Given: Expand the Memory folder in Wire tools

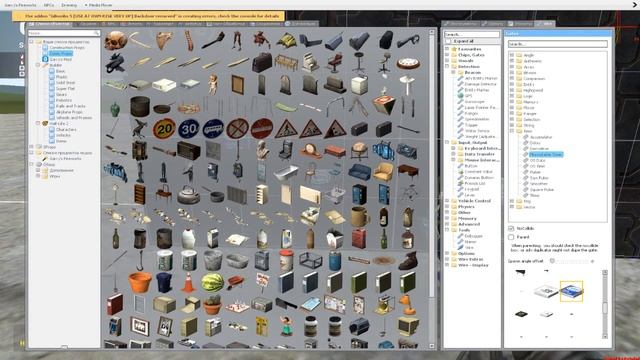Looking at the screenshot, I should (447, 218).
